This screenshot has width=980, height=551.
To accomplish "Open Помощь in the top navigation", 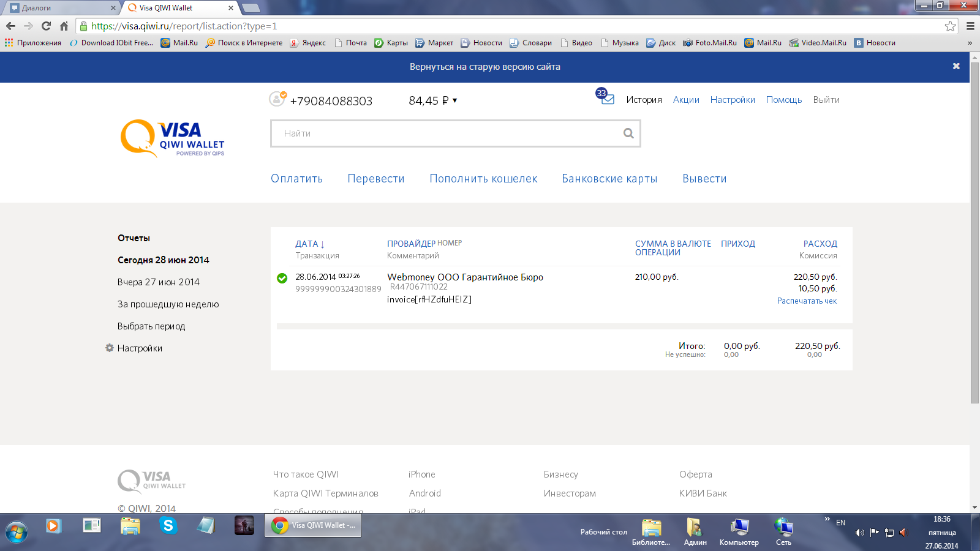I will (784, 100).
